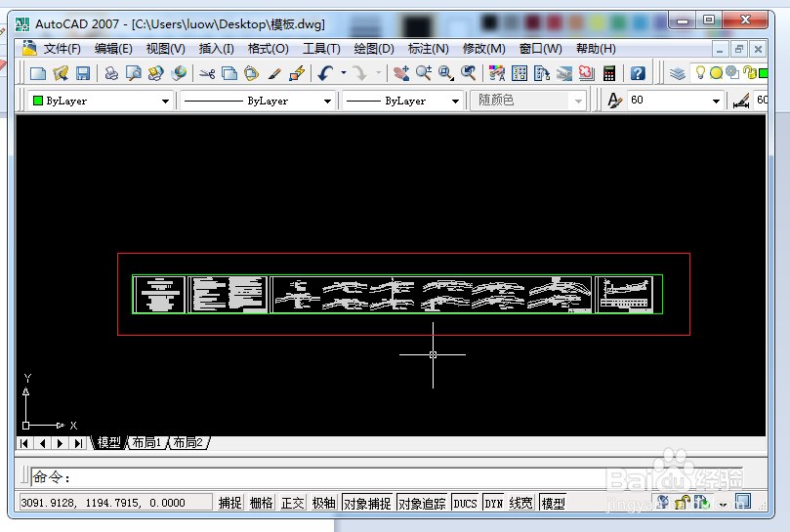Click the Save icon in toolbar
This screenshot has height=532, width=790.
point(83,73)
